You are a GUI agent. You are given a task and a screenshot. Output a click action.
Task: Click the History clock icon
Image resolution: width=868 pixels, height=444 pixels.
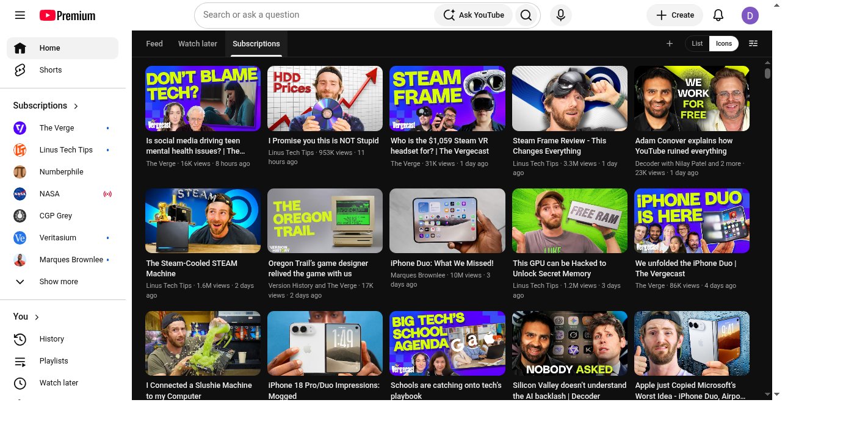[x=20, y=339]
